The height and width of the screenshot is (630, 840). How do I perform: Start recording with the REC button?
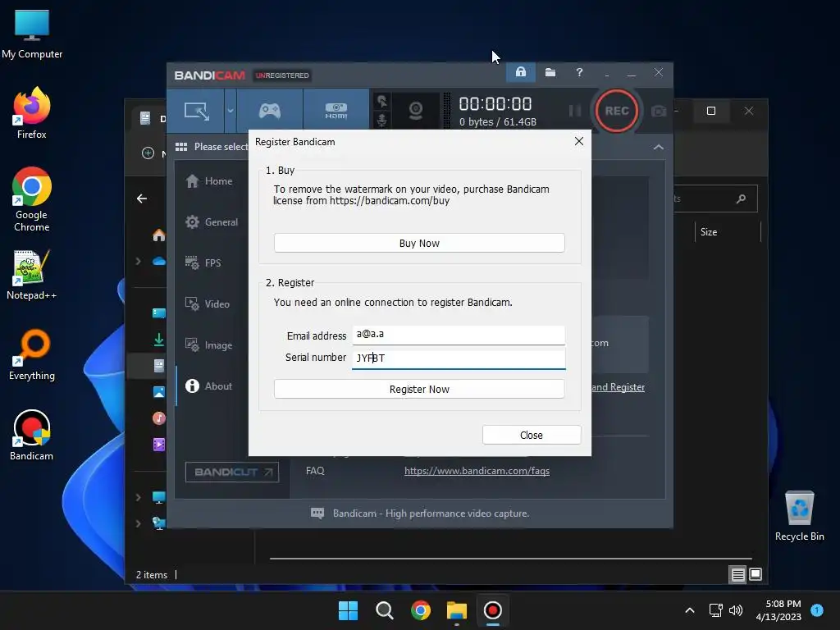617,111
